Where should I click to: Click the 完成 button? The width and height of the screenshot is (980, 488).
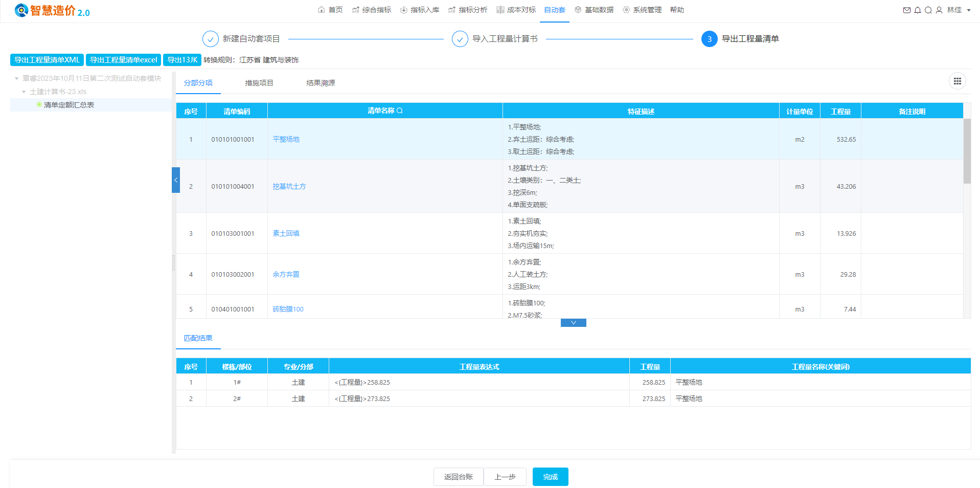[551, 477]
